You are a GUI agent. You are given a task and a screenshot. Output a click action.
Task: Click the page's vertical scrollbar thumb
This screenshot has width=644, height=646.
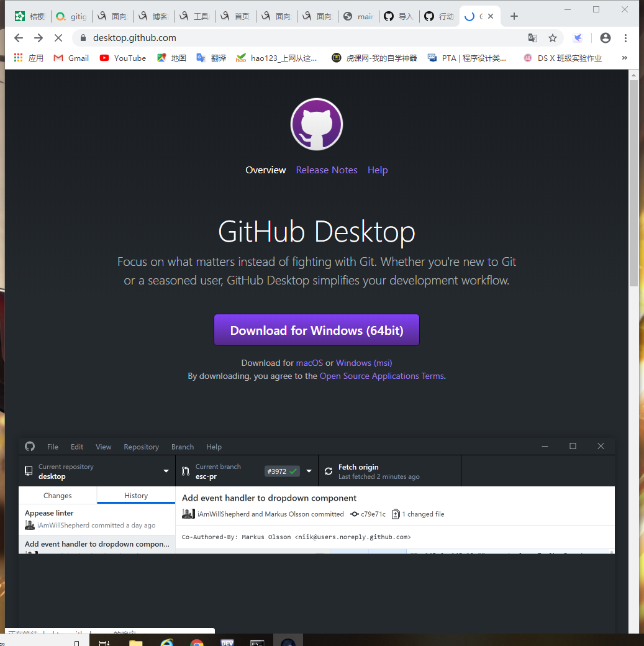(633, 183)
